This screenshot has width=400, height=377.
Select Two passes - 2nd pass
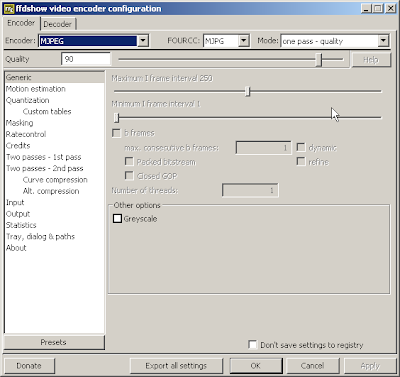(x=54, y=168)
